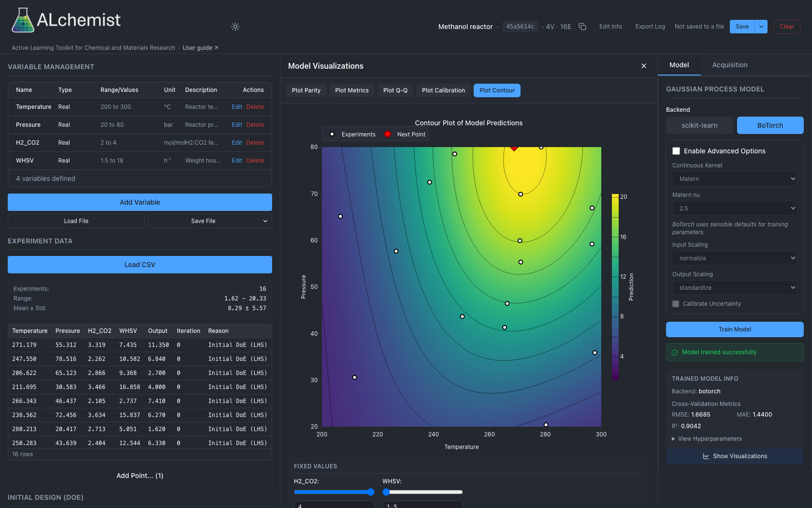The width and height of the screenshot is (812, 508).
Task: Delete the WHSV variable
Action: coord(255,161)
